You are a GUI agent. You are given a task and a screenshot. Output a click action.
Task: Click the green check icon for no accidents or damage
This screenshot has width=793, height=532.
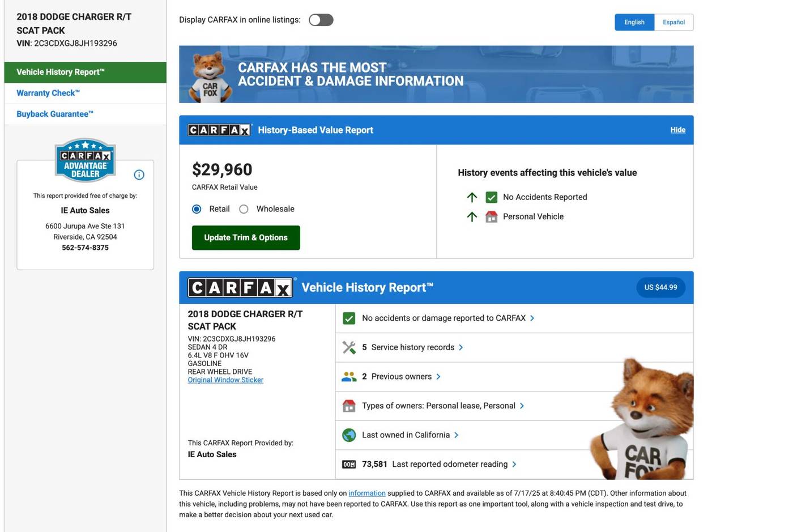[349, 318]
